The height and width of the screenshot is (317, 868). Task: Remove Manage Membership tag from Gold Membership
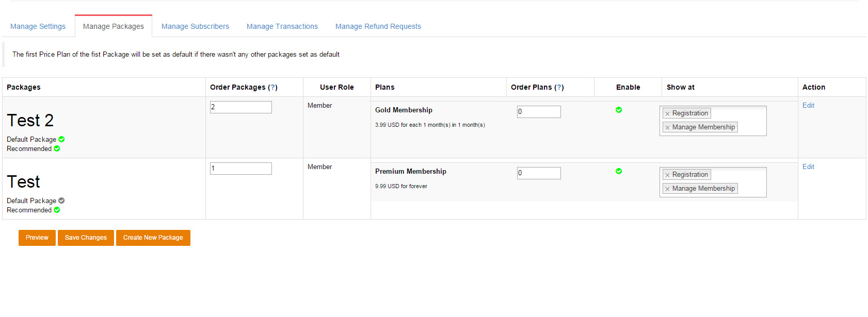(667, 127)
